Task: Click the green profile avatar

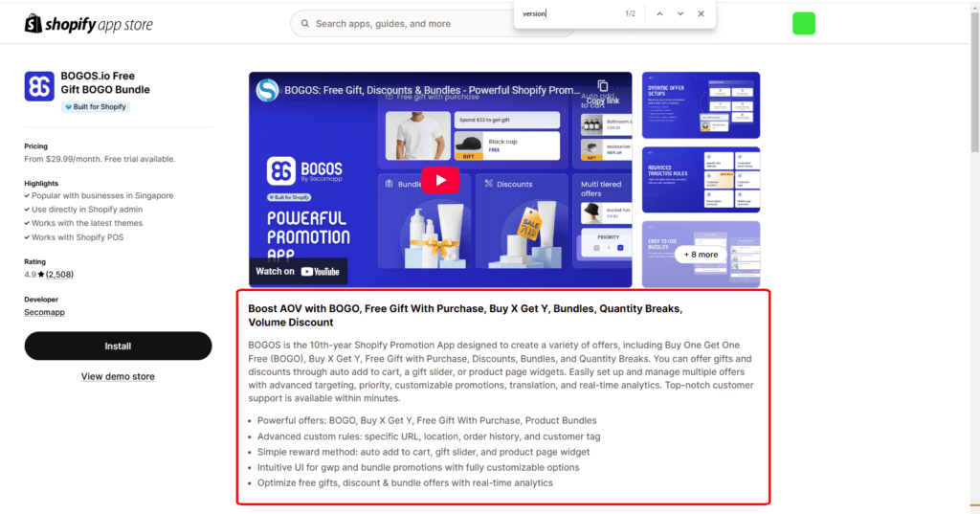Action: (803, 24)
